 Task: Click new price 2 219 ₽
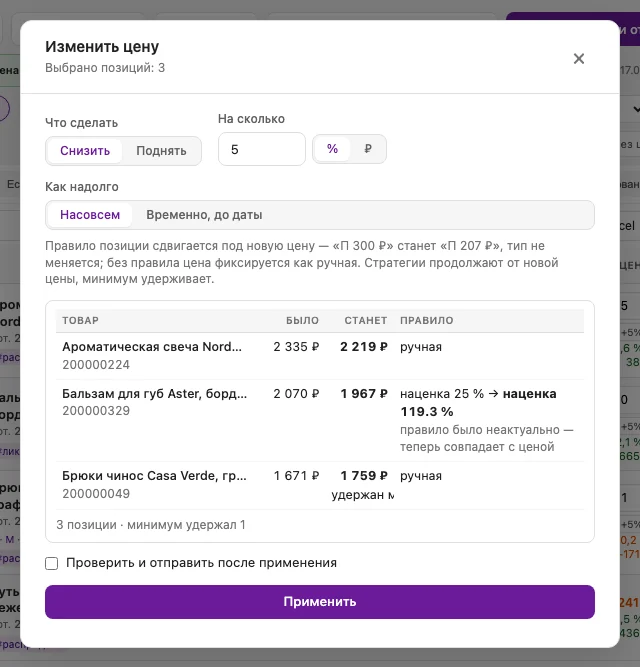tap(364, 347)
